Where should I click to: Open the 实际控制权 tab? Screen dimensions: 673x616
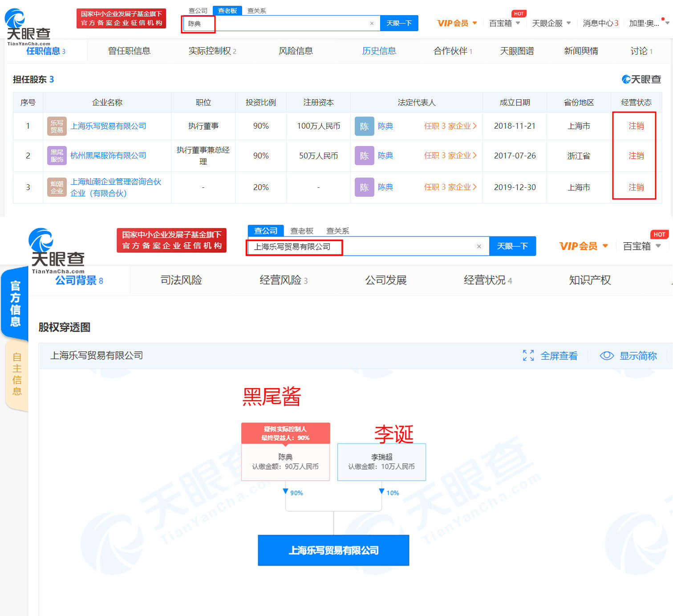tap(212, 51)
